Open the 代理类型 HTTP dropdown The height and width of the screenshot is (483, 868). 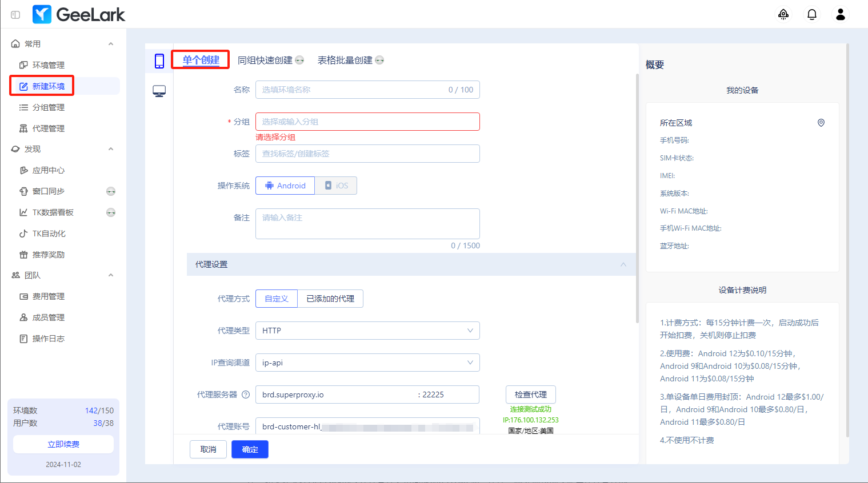tap(367, 331)
